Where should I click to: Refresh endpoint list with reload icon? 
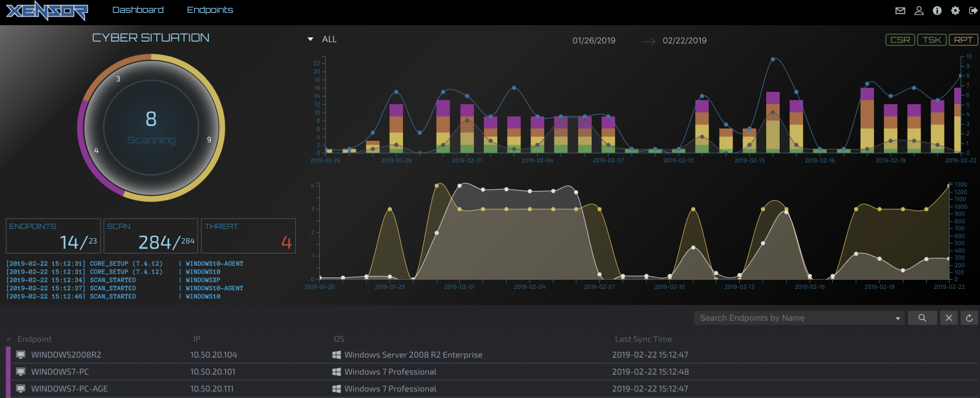tap(969, 318)
